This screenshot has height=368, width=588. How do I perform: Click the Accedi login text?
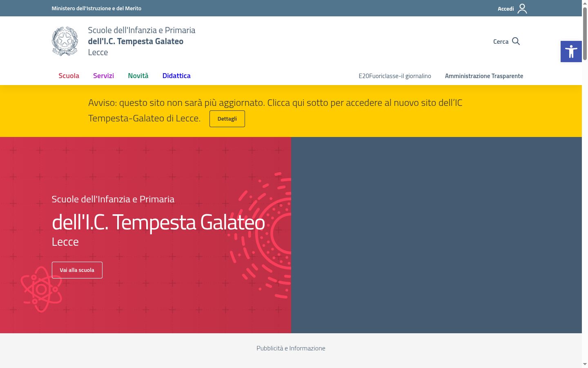[506, 9]
